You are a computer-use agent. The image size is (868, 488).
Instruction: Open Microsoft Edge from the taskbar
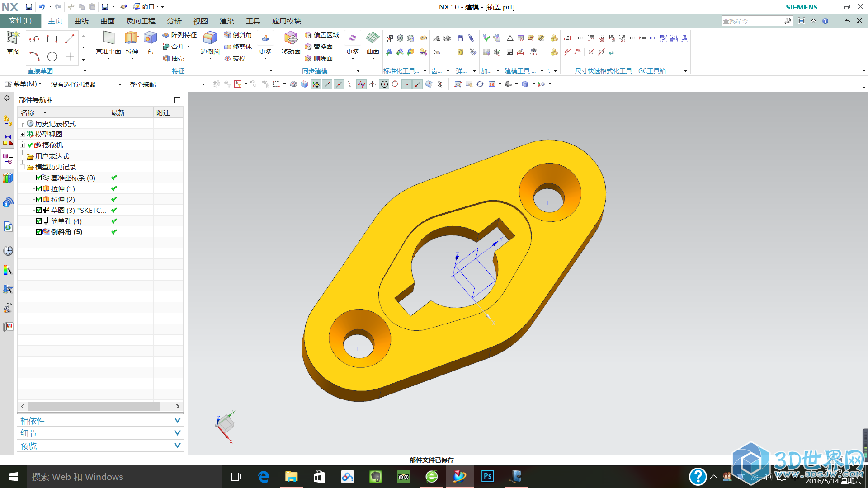pos(263,476)
